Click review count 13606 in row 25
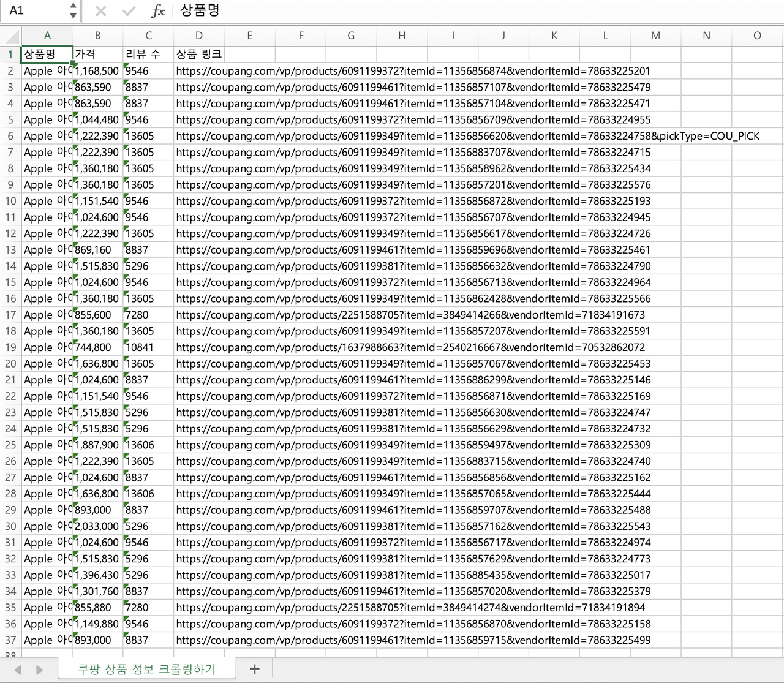Viewport: 784px width, 683px height. click(148, 445)
